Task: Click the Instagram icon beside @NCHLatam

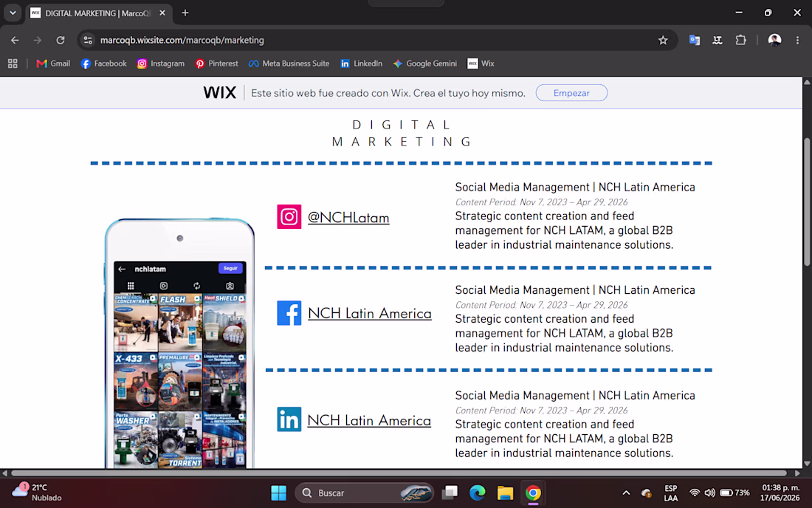Action: (x=289, y=216)
